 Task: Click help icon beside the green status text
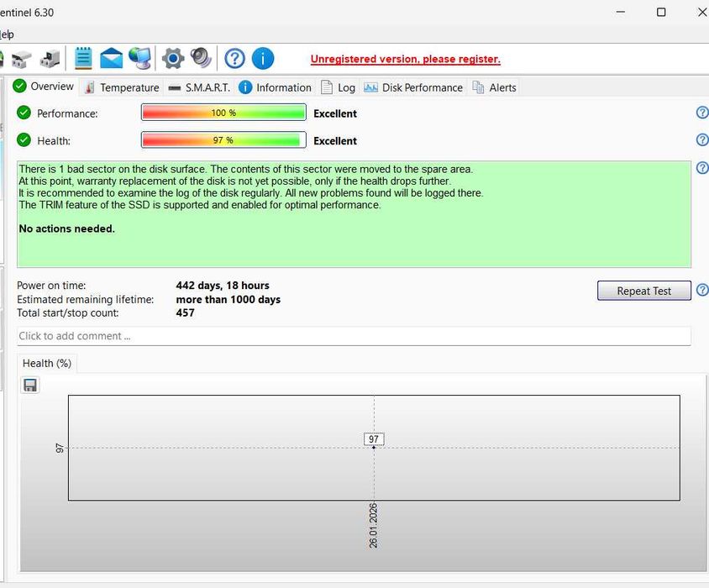point(702,168)
